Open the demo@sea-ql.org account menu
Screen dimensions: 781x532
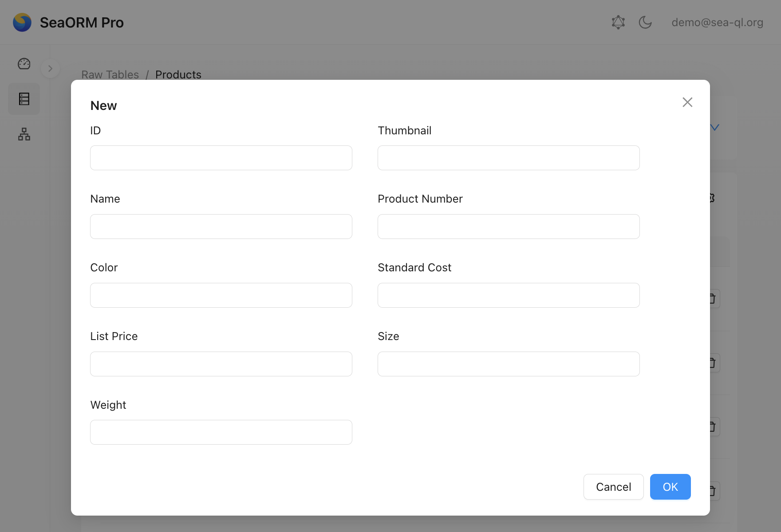717,22
